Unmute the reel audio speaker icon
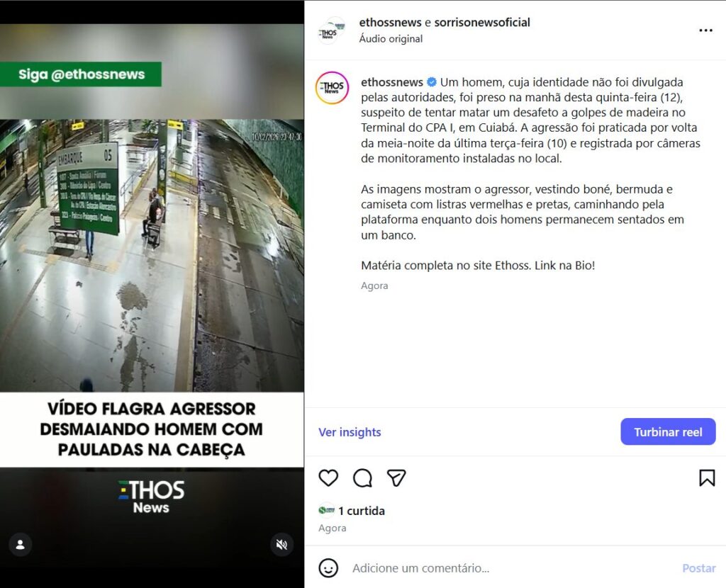Image resolution: width=726 pixels, height=588 pixels. [281, 545]
